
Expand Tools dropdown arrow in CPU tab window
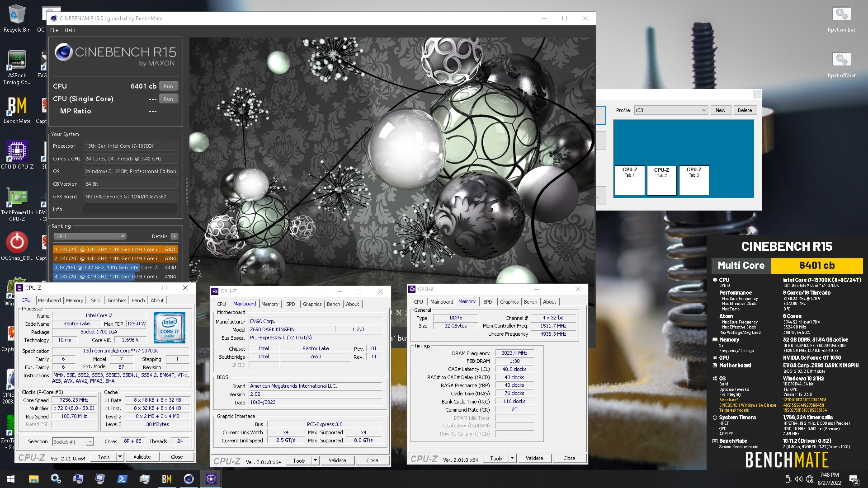point(120,457)
